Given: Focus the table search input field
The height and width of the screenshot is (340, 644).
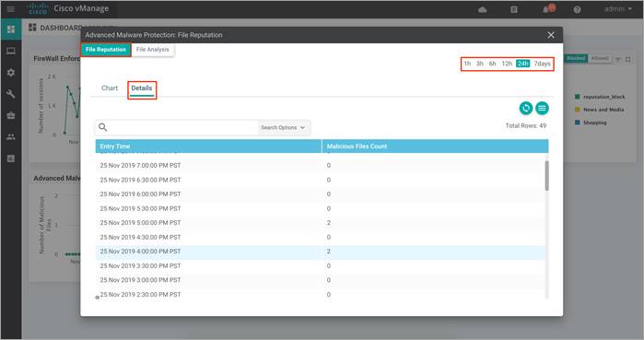Looking at the screenshot, I should pyautogui.click(x=182, y=127).
